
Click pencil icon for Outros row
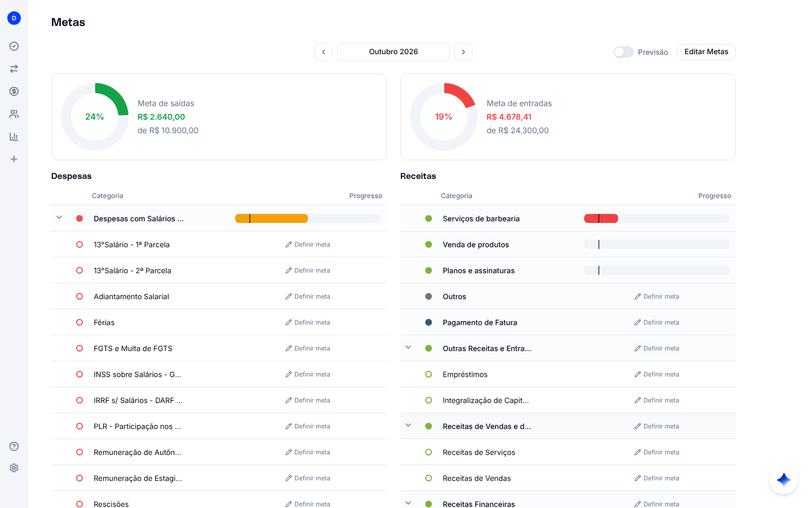point(638,297)
